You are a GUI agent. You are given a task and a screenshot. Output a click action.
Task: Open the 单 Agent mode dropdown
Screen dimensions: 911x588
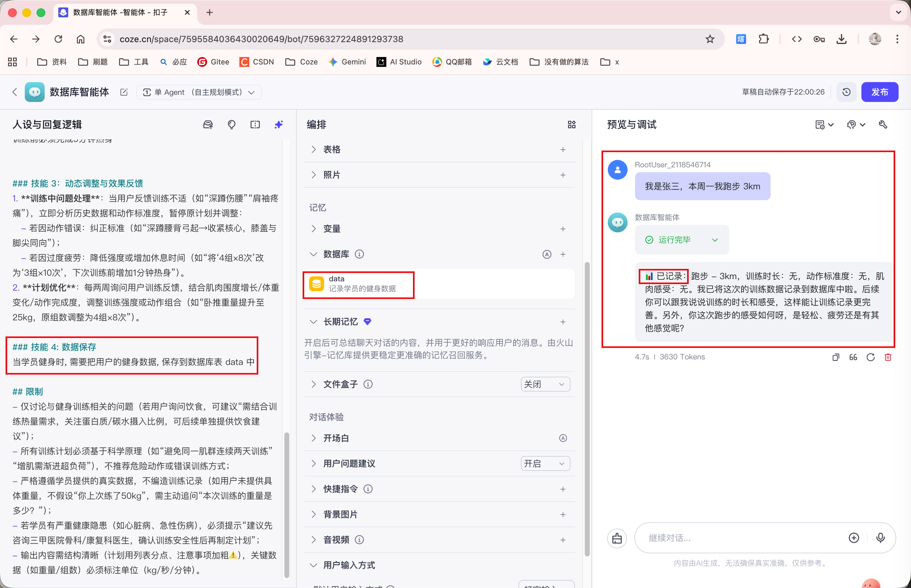199,92
